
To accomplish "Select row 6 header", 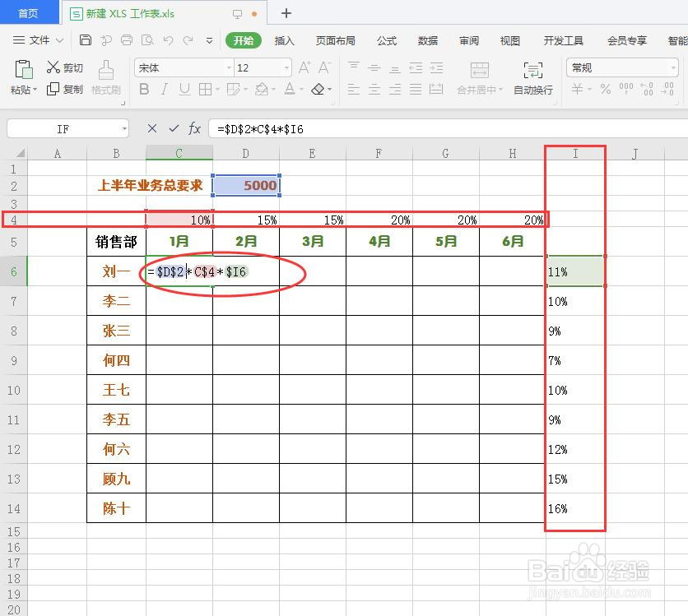I will pyautogui.click(x=14, y=271).
